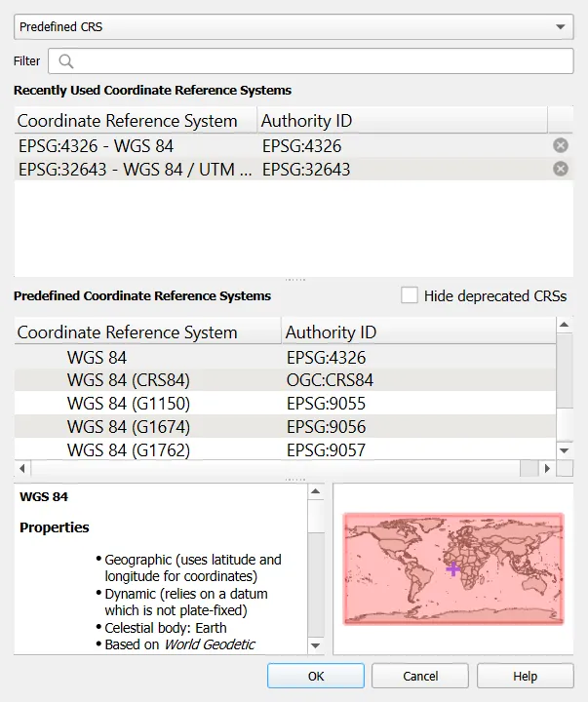Screen dimensions: 588x702
Task: Select recent row EPSG:32643 - WGS 84 / UTM
Action: coord(294,170)
